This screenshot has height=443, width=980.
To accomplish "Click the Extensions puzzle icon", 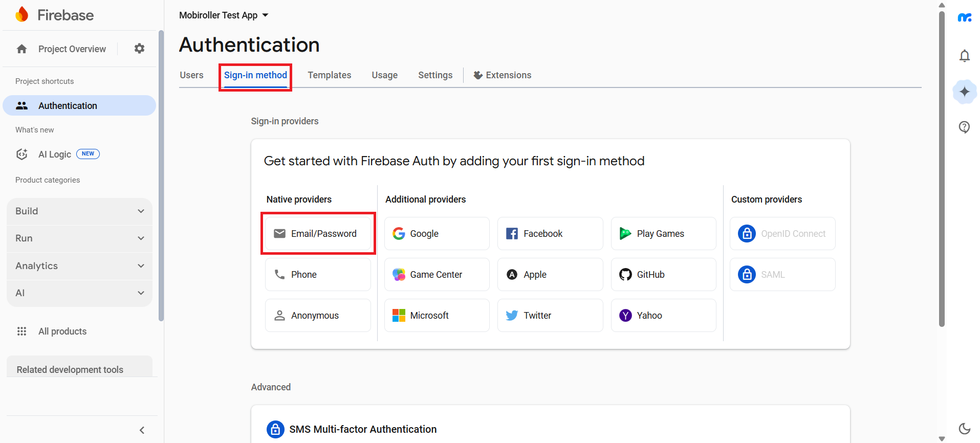I will tap(478, 75).
